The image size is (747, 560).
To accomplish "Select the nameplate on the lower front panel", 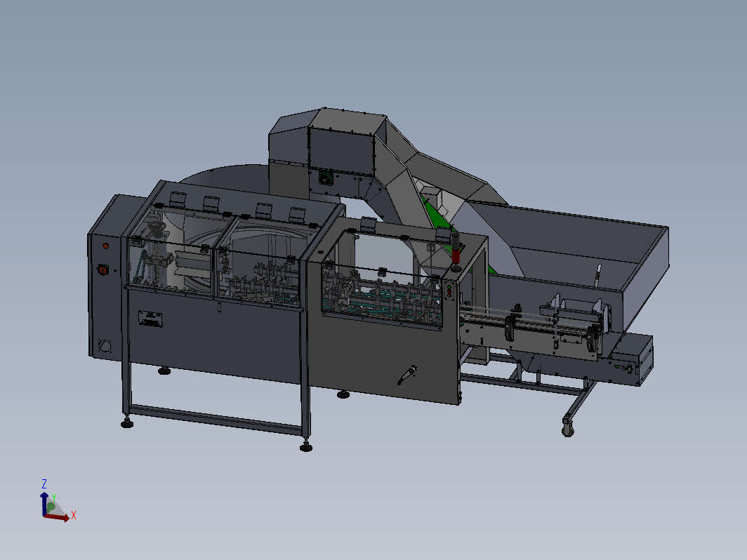I will coord(150,319).
